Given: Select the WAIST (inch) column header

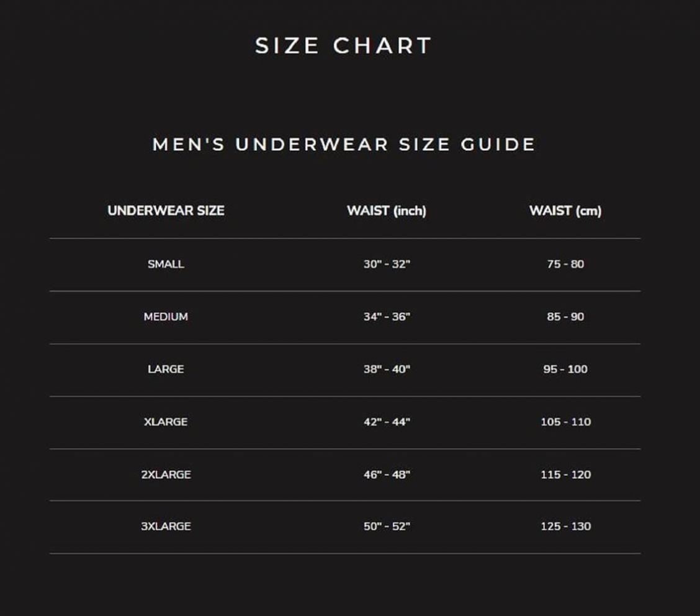Looking at the screenshot, I should pyautogui.click(x=387, y=211).
